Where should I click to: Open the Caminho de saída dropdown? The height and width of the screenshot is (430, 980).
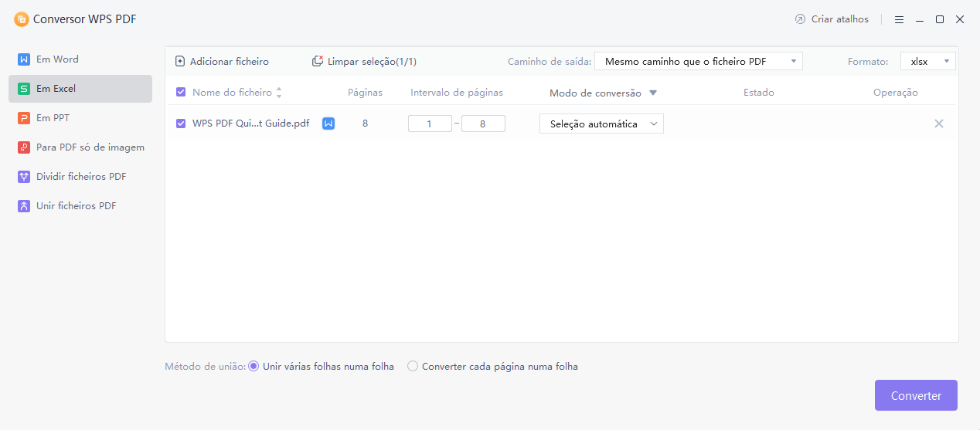tap(699, 61)
